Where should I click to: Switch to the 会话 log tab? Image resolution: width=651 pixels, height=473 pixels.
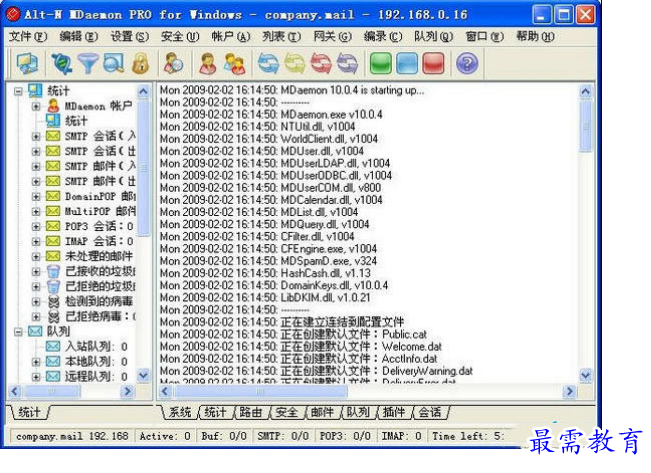tap(429, 412)
